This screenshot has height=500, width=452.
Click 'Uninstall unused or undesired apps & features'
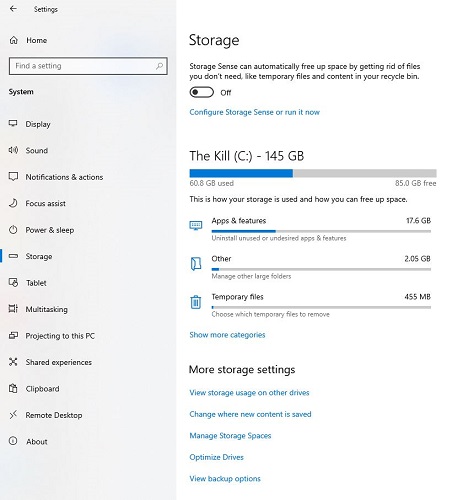click(279, 238)
